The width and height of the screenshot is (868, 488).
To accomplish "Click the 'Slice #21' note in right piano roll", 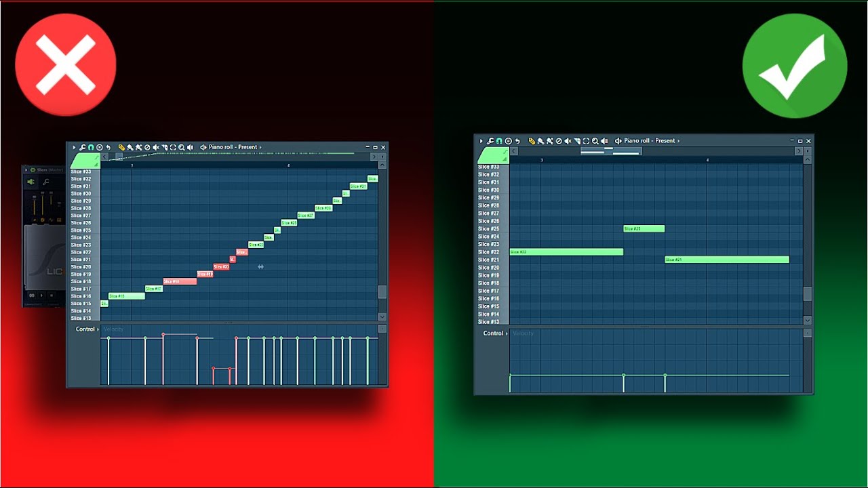I will (x=727, y=260).
